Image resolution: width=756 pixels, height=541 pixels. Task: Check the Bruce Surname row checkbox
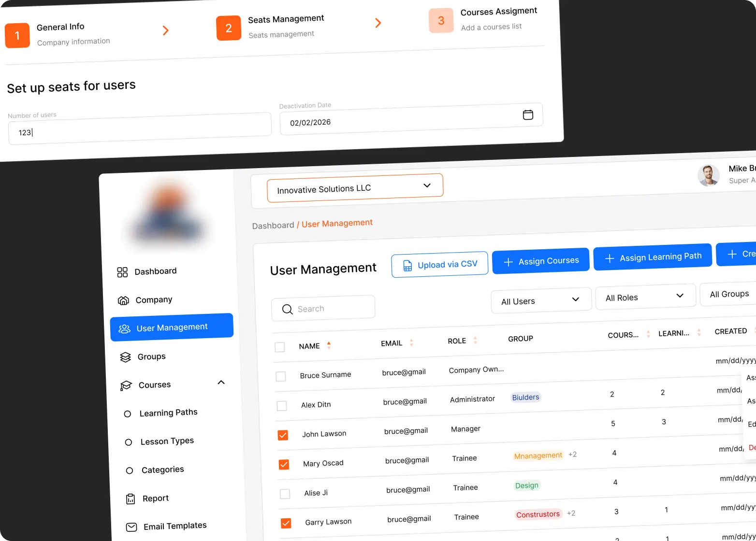click(x=281, y=376)
